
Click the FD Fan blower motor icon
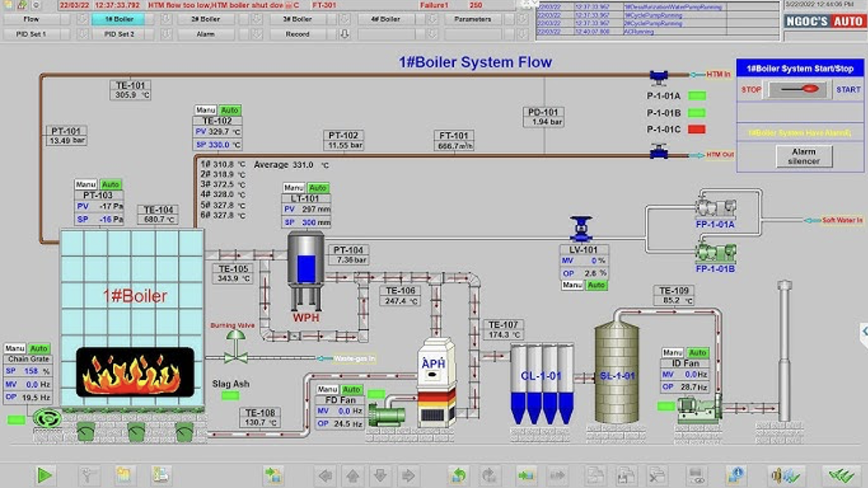click(387, 414)
